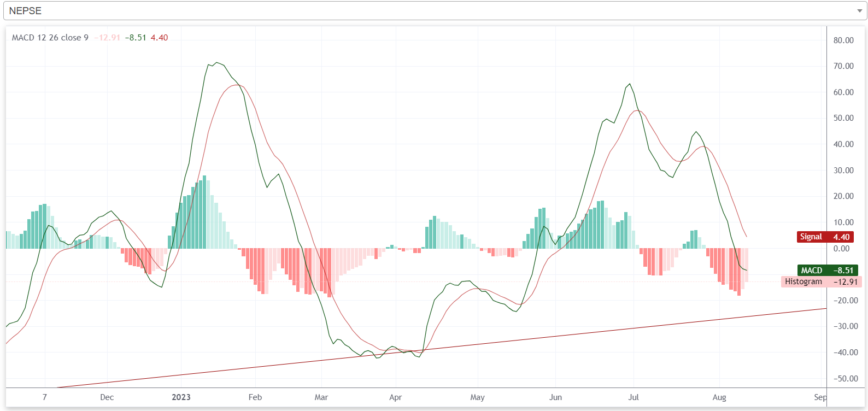Click the pink histogram value -12.91 in legend

tap(107, 38)
